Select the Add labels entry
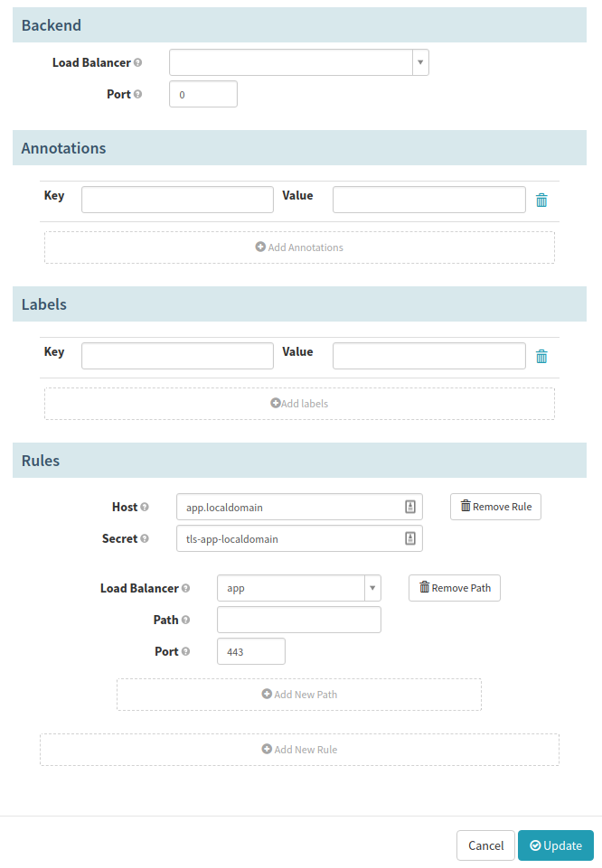Image resolution: width=602 pixels, height=868 pixels. (x=299, y=403)
